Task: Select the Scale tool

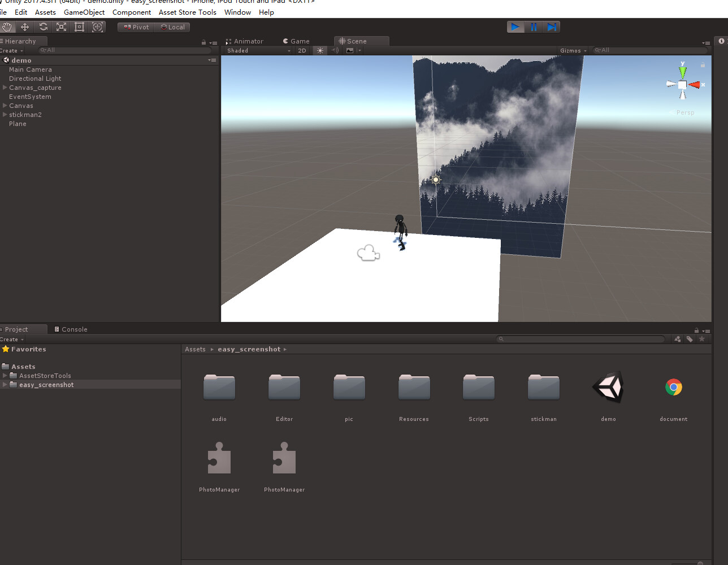Action: click(x=61, y=27)
